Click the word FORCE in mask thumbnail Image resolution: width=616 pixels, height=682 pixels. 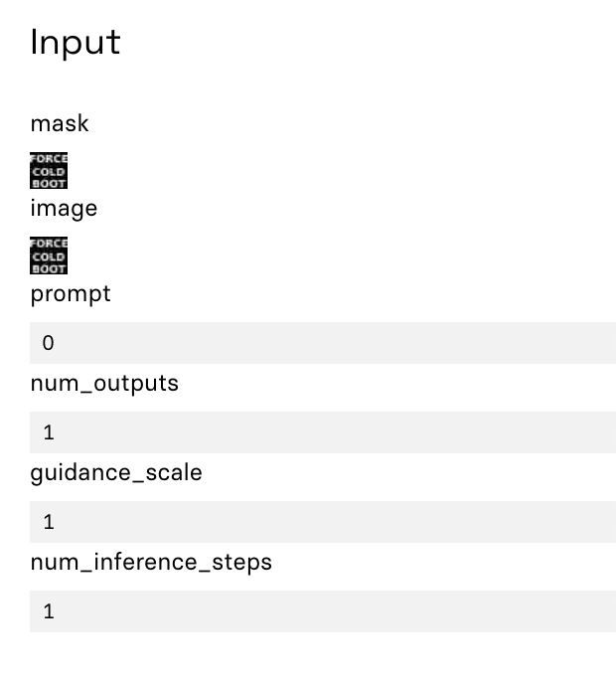[x=49, y=159]
